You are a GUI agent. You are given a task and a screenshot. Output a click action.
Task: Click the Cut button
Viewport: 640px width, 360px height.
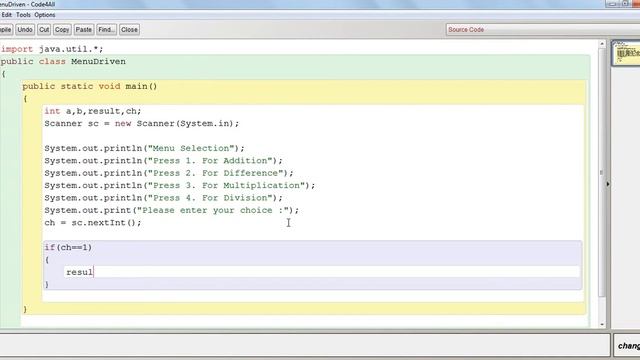tap(44, 29)
